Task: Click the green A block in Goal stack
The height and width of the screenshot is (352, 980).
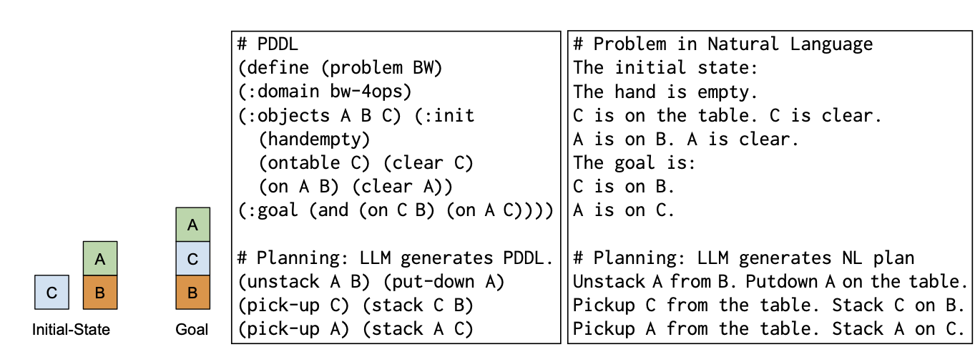Action: coord(192,225)
